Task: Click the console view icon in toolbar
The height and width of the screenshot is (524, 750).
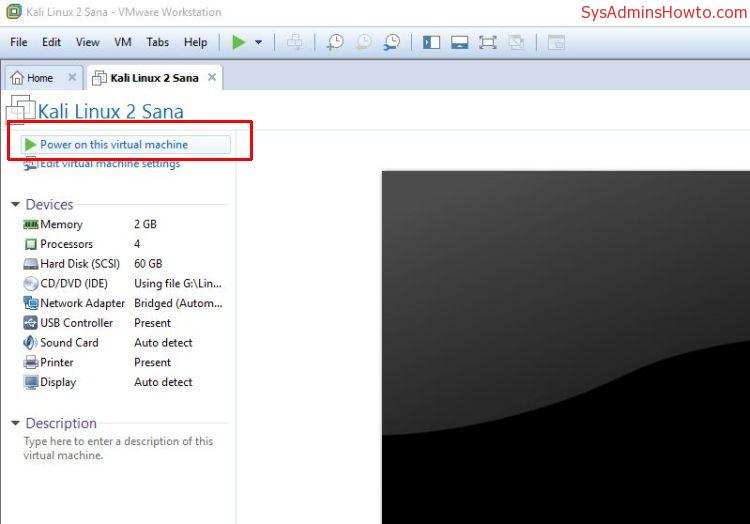Action: (556, 42)
